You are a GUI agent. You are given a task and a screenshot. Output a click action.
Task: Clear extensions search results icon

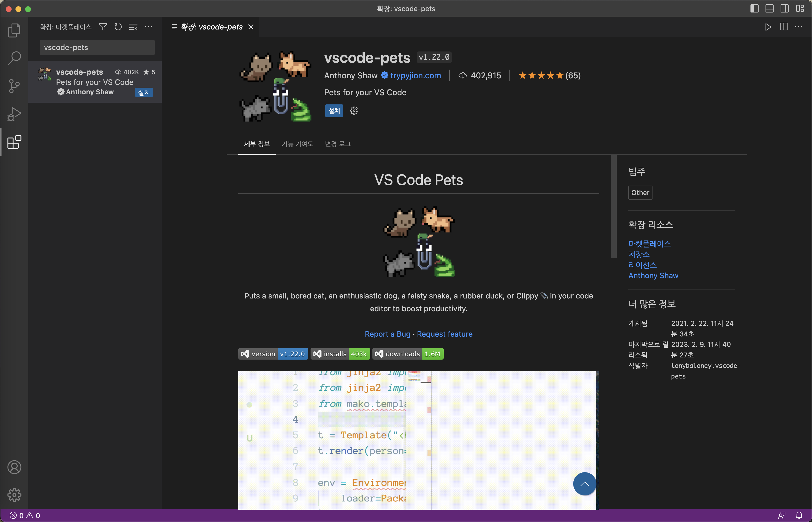click(133, 27)
